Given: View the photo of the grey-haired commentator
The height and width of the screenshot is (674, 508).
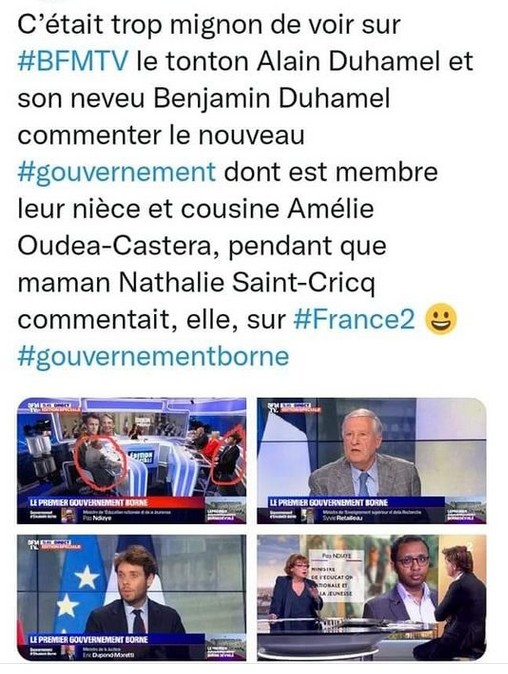Looking at the screenshot, I should coord(371,460).
